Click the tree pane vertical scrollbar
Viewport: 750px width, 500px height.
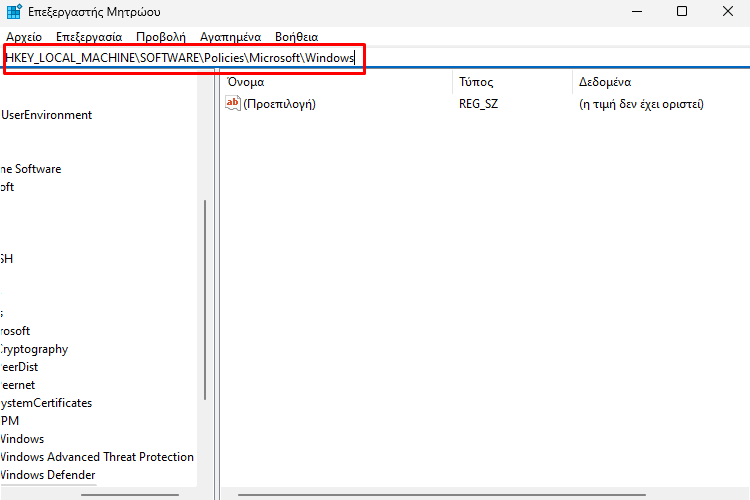[x=205, y=300]
